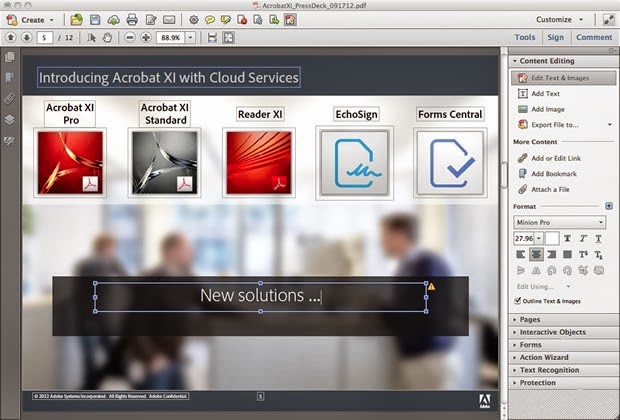
Task: Click the Save file icon
Action: (x=94, y=19)
